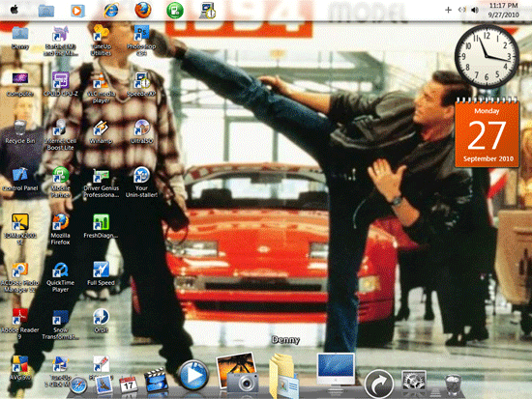Launch Your Uninstaller shortcut
This screenshot has width=532, height=399.
(x=141, y=183)
